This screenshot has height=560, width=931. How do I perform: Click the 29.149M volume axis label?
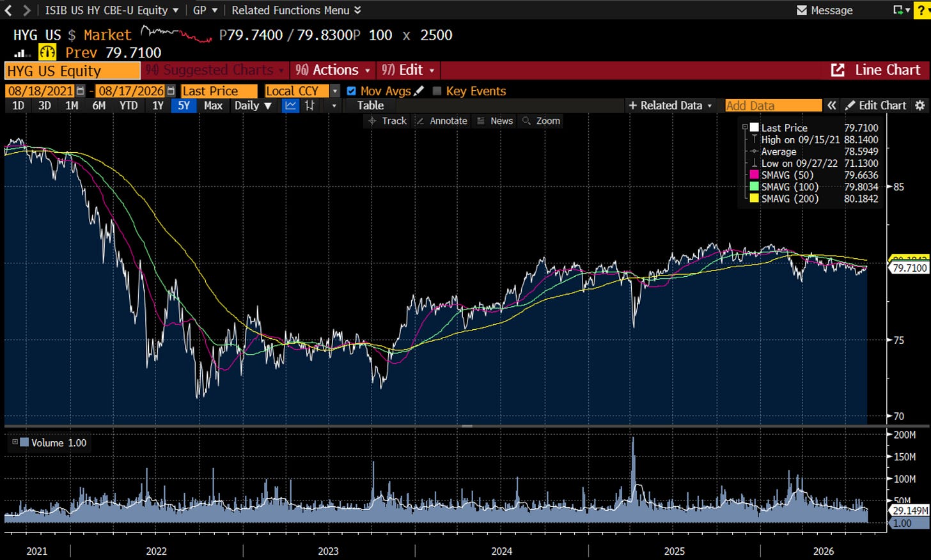909,510
